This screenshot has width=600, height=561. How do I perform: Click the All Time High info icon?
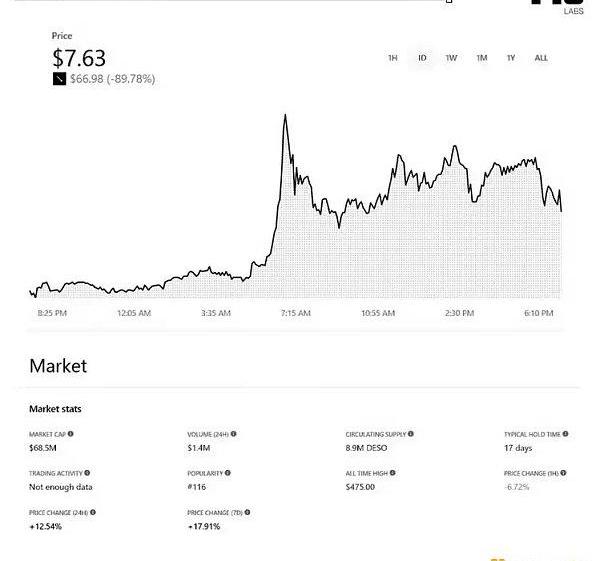pyautogui.click(x=393, y=473)
